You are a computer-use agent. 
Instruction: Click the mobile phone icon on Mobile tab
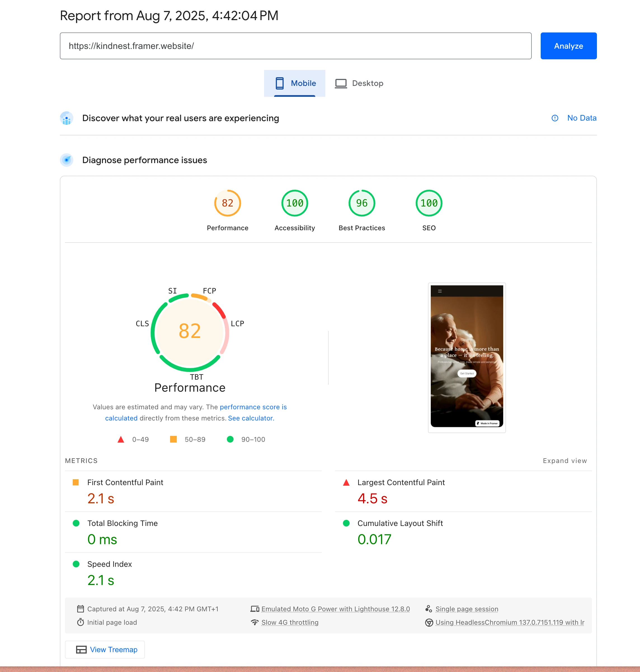coord(280,83)
